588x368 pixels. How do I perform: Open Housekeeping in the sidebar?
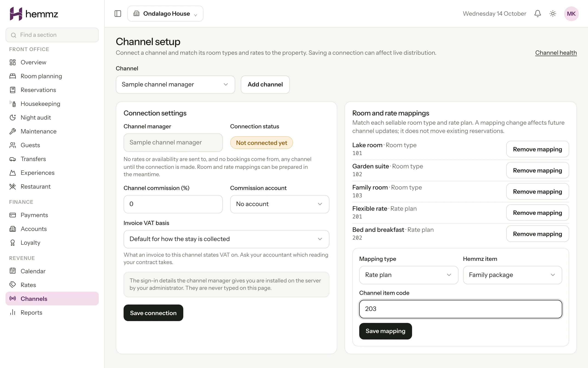pos(52,104)
